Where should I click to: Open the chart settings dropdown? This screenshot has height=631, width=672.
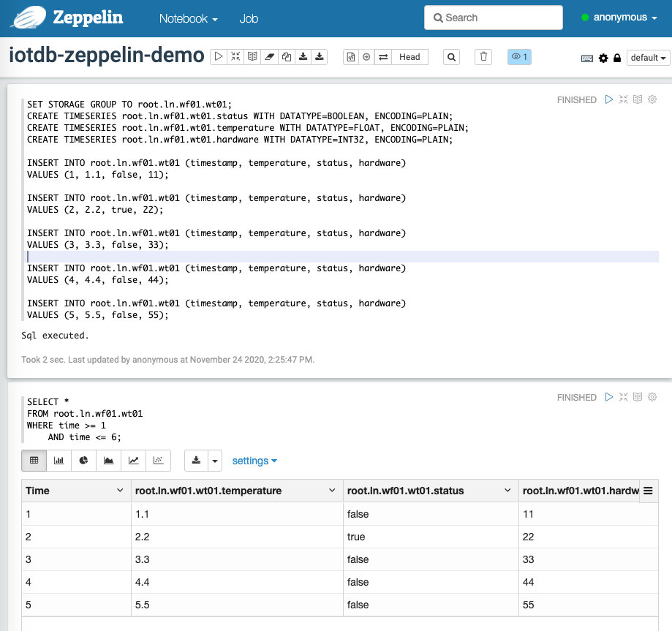coord(254,460)
